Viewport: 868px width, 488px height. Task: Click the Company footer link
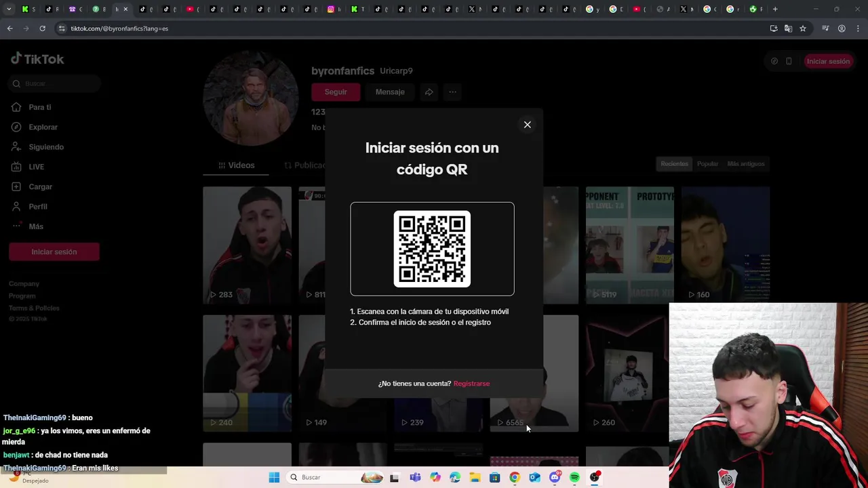(24, 284)
